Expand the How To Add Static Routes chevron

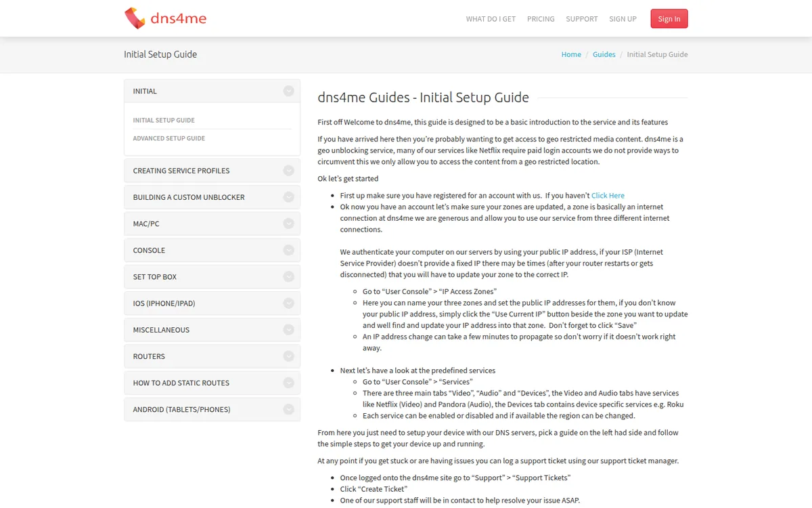click(x=289, y=383)
